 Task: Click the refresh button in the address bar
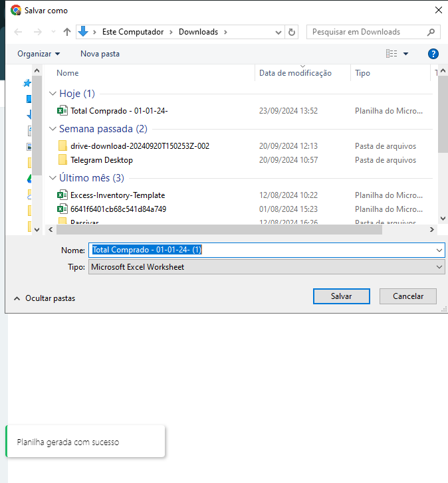click(x=292, y=32)
